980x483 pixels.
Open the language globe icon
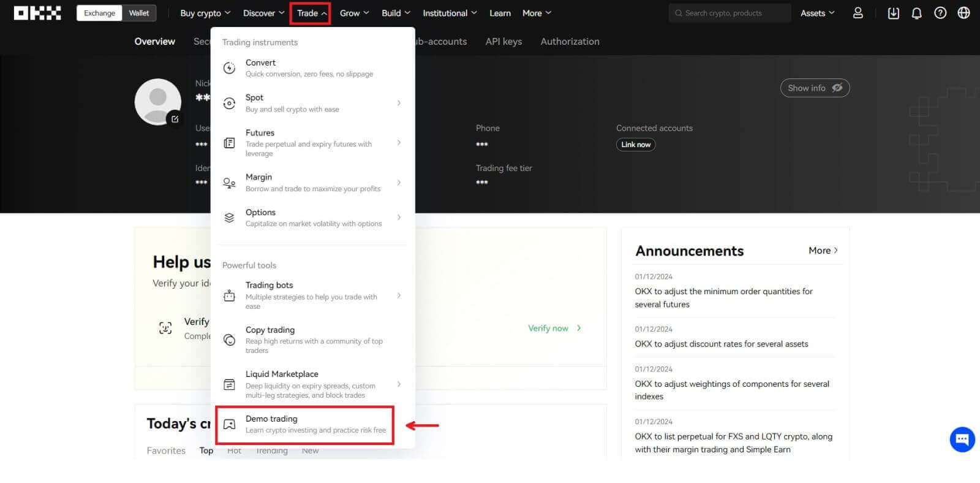pos(963,13)
